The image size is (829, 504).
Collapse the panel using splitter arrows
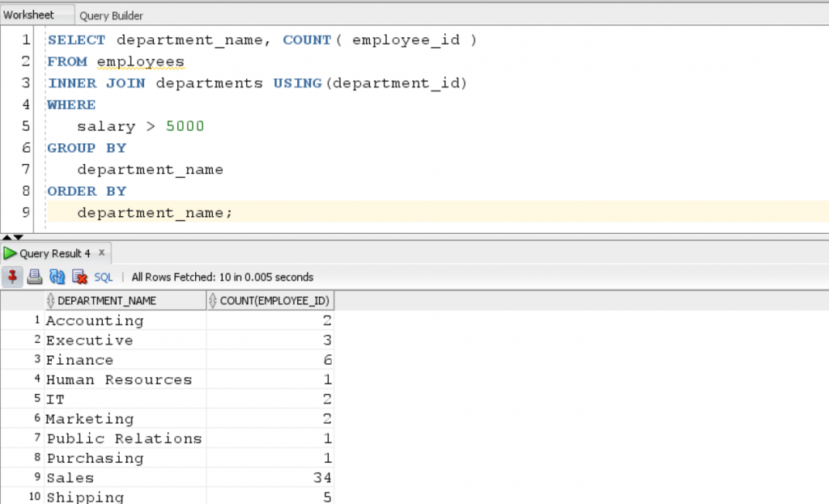[8, 235]
